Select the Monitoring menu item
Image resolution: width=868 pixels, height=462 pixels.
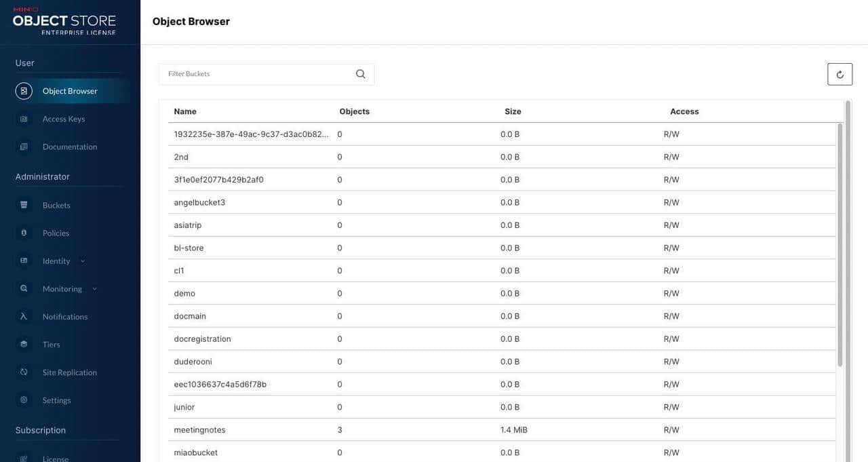pos(62,289)
